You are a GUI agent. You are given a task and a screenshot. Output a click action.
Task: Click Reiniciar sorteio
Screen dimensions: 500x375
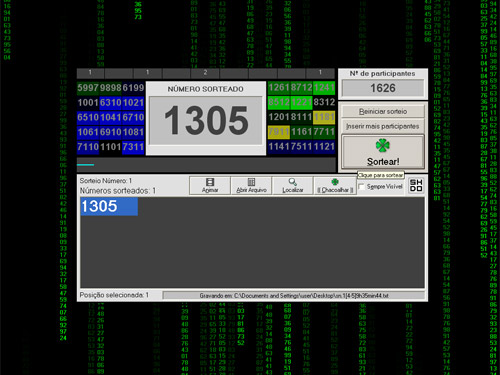coord(383,111)
